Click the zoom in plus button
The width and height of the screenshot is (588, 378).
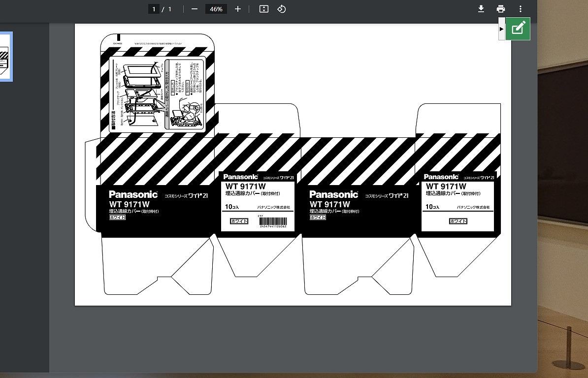click(x=238, y=9)
